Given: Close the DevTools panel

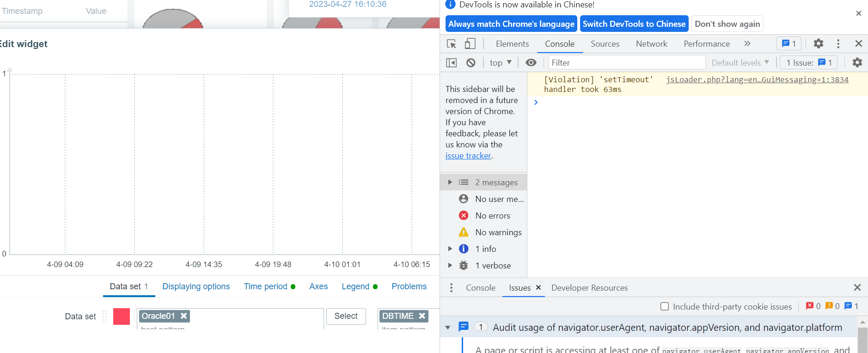Looking at the screenshot, I should click(859, 43).
